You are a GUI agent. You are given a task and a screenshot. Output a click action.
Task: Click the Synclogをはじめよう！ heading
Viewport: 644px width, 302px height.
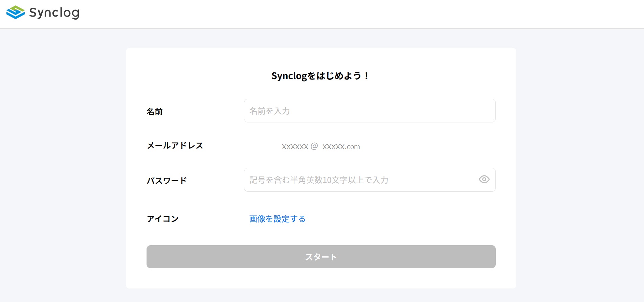coord(320,76)
